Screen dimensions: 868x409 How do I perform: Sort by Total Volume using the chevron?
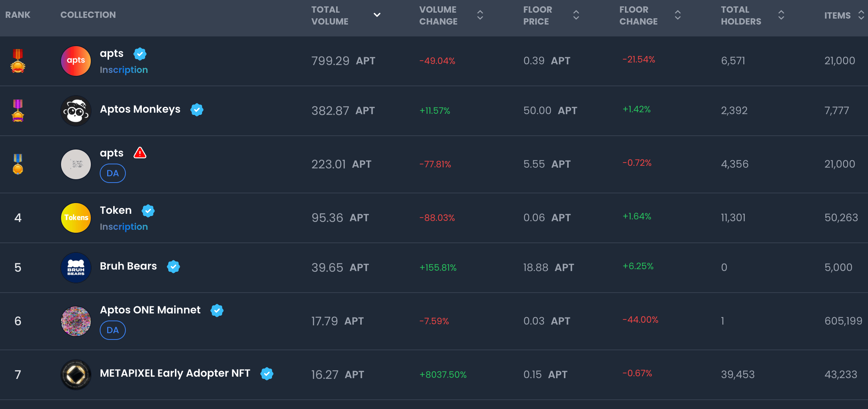point(377,15)
